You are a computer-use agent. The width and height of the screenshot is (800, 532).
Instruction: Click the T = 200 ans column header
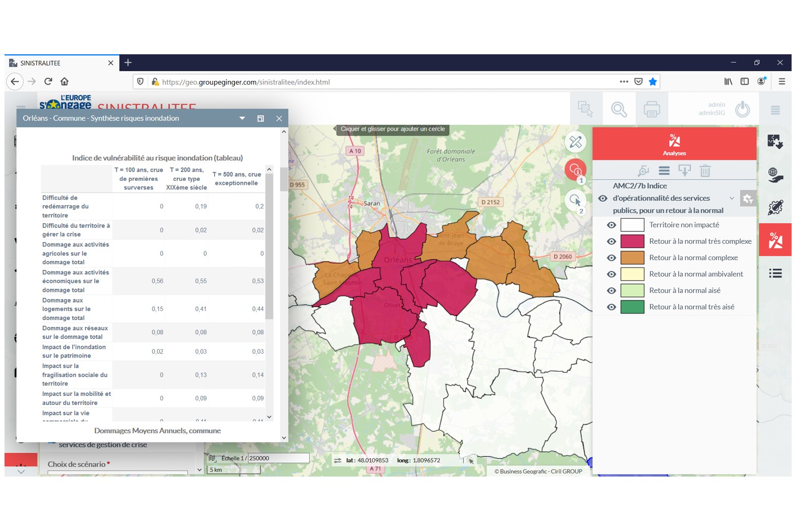coord(186,179)
